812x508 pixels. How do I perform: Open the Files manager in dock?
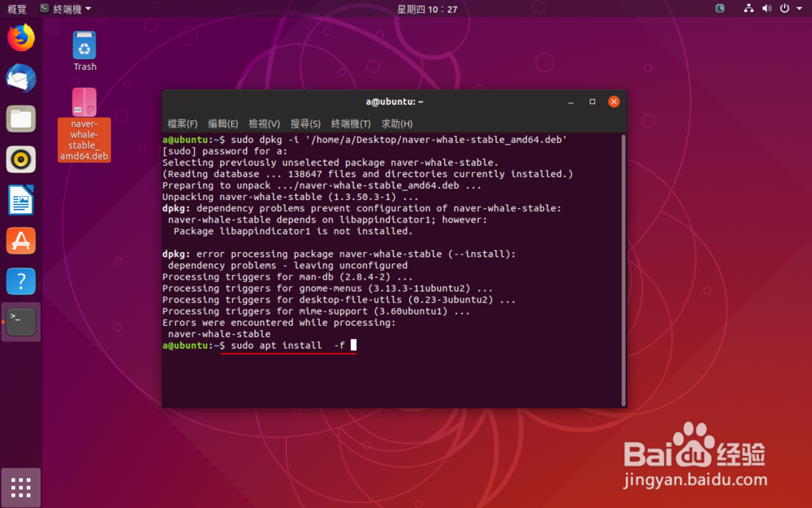point(21,119)
